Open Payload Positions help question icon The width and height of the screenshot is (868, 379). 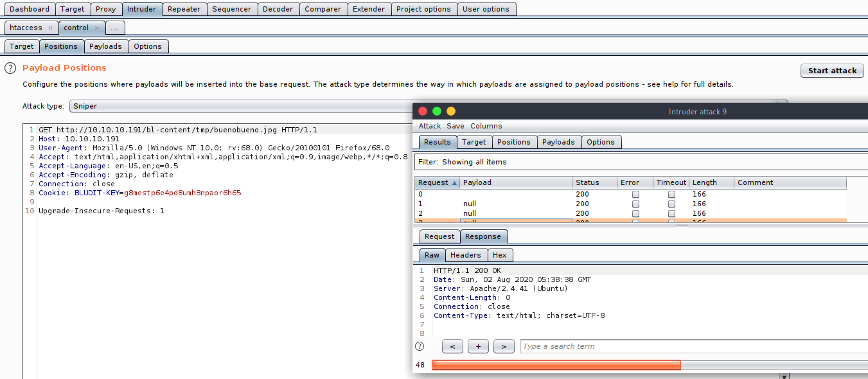[x=10, y=68]
